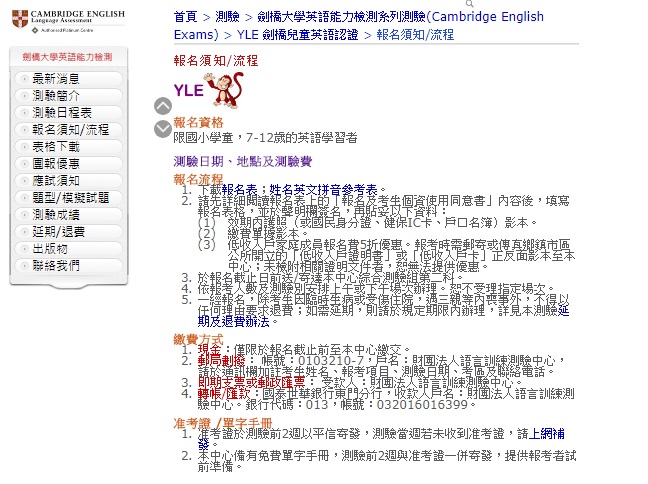Open 出版物 sidebar item

pos(69,248)
